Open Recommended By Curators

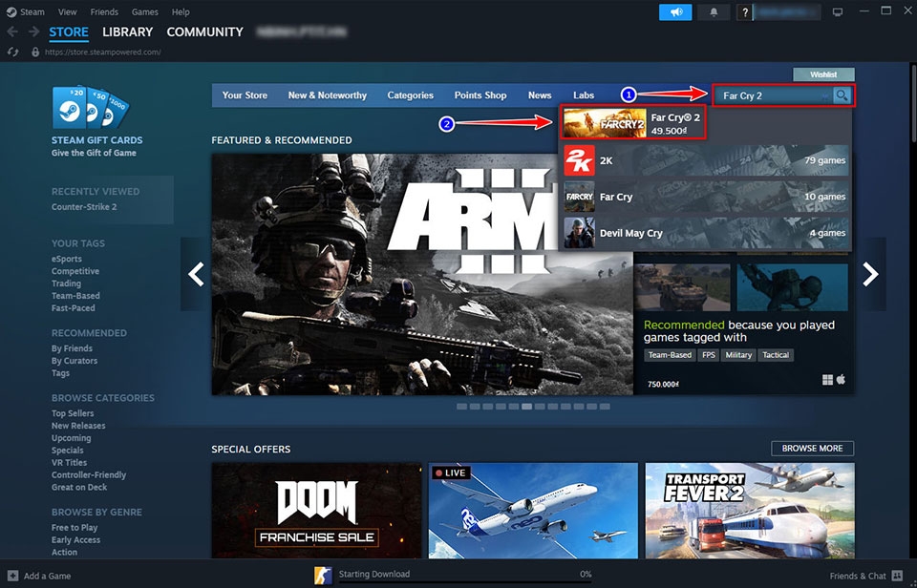coord(75,361)
